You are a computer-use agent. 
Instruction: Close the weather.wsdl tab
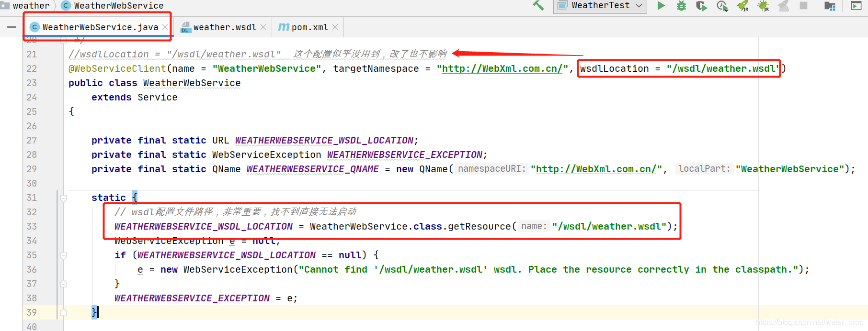point(263,27)
